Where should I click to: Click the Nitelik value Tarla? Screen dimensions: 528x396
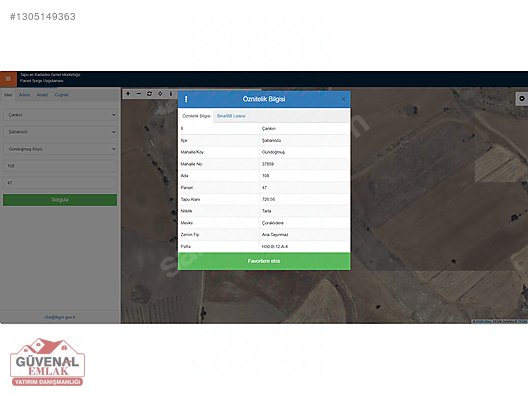(x=266, y=211)
